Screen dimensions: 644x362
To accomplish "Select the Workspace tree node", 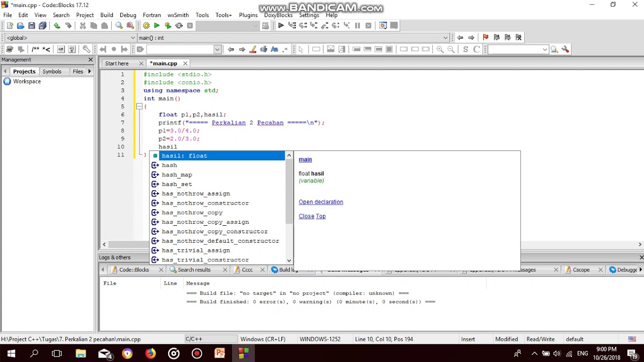I will click(27, 81).
